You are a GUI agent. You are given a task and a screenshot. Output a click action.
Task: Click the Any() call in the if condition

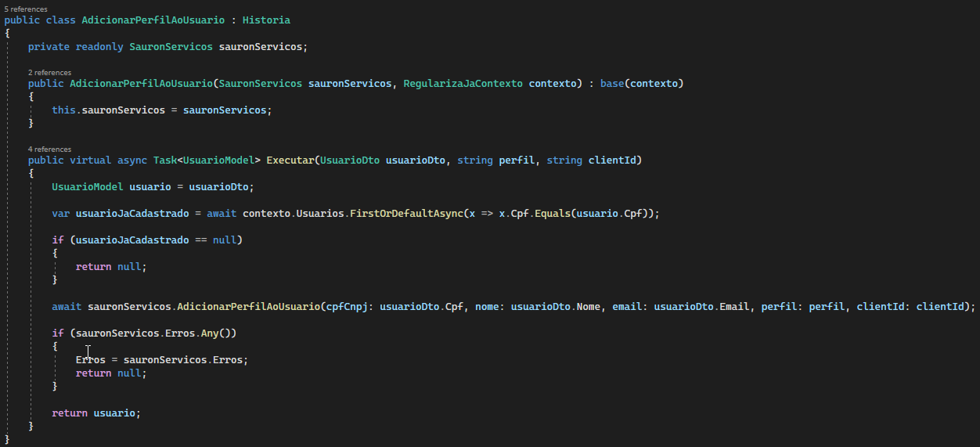tap(215, 333)
